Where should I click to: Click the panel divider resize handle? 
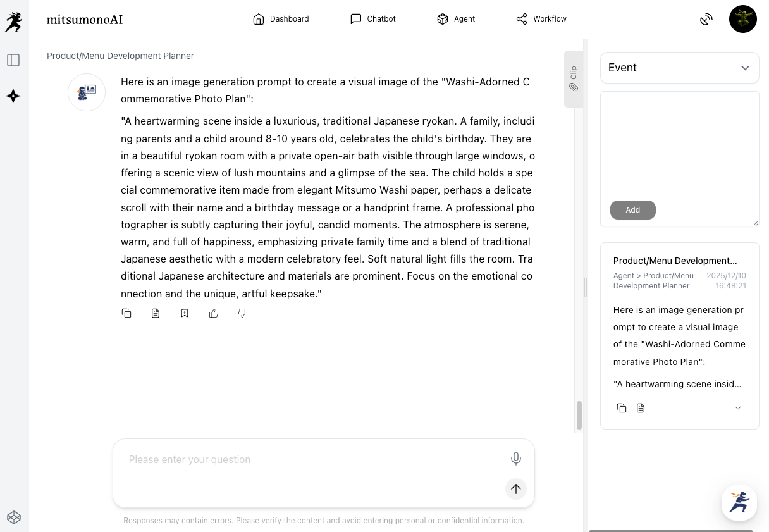click(x=585, y=288)
